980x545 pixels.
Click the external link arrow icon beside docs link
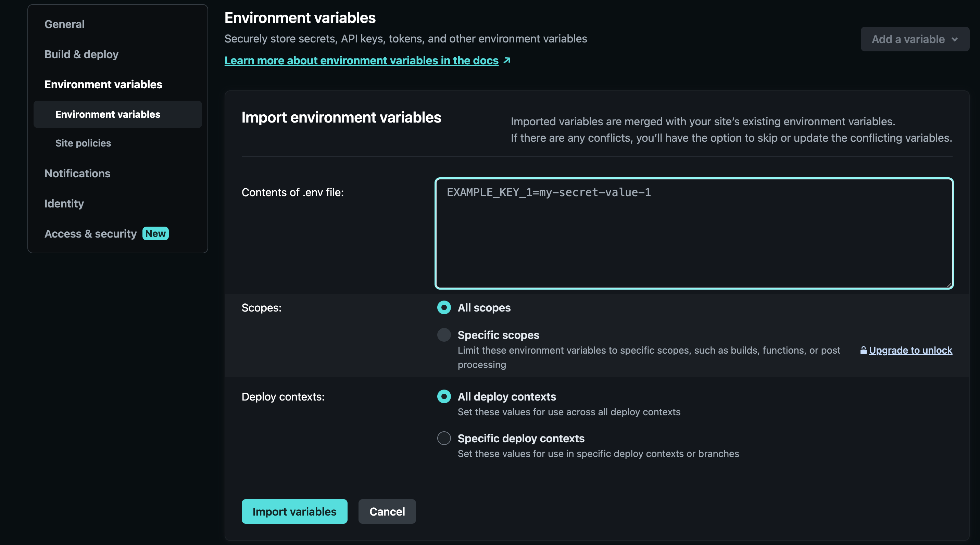click(x=507, y=60)
